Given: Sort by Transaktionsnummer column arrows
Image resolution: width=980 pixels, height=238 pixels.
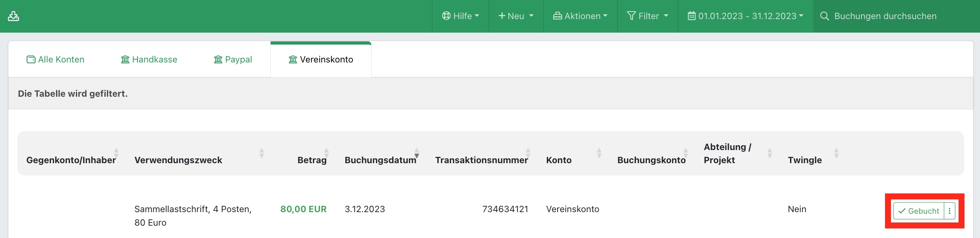Looking at the screenshot, I should pos(528,153).
